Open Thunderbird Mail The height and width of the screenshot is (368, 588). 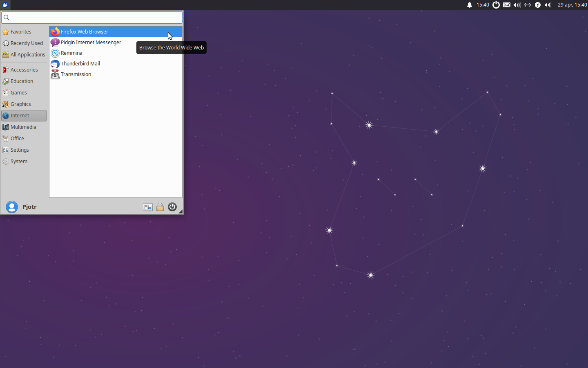pyautogui.click(x=80, y=63)
